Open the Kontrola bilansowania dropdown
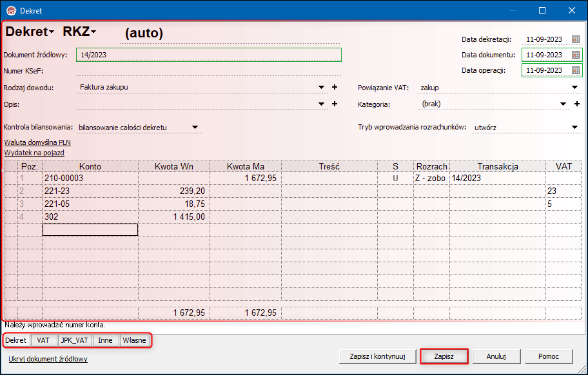The width and height of the screenshot is (588, 375). tap(195, 128)
